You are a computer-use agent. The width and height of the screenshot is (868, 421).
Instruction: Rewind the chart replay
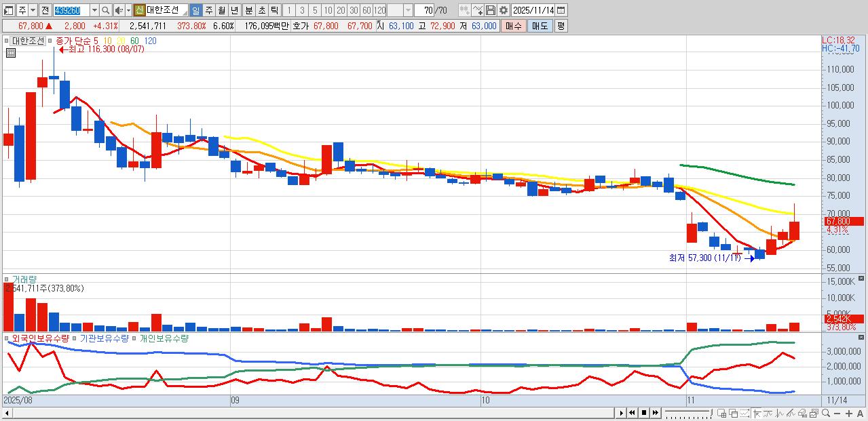[632, 413]
